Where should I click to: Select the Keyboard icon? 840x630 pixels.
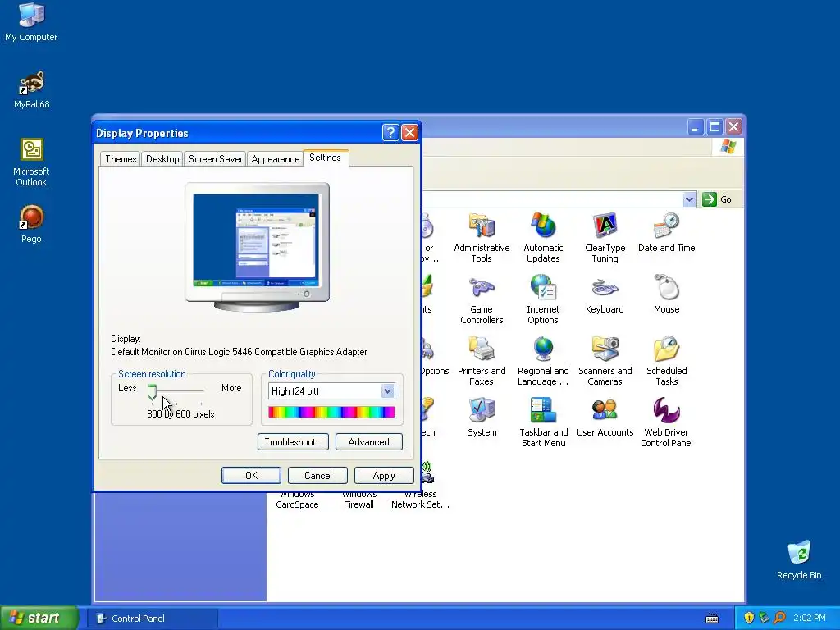click(x=605, y=294)
